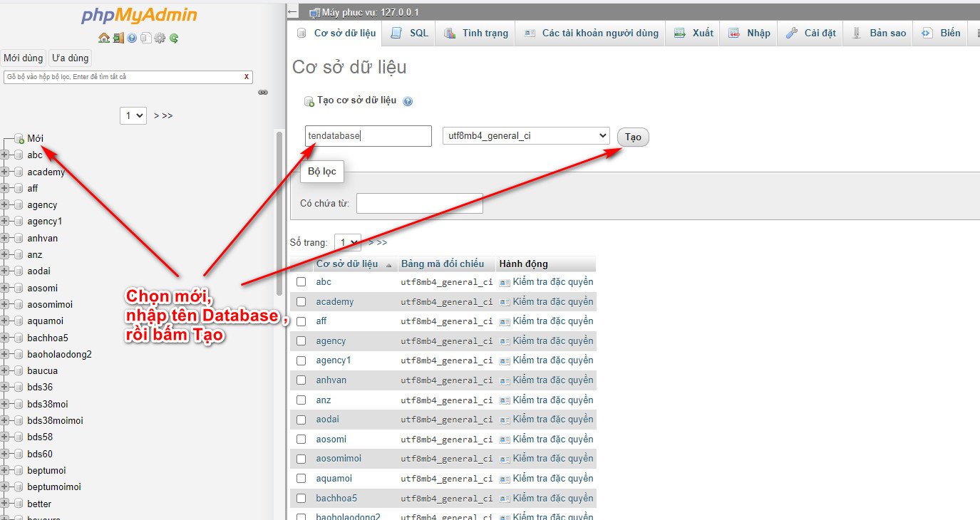Image resolution: width=980 pixels, height=520 pixels.
Task: Click the log out door icon
Action: (x=118, y=37)
